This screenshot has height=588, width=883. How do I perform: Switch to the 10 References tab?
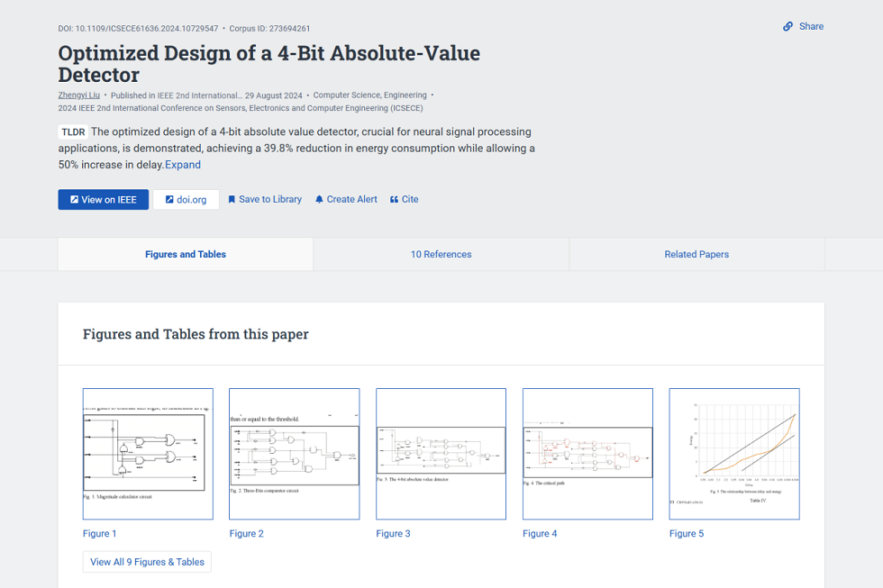point(441,255)
